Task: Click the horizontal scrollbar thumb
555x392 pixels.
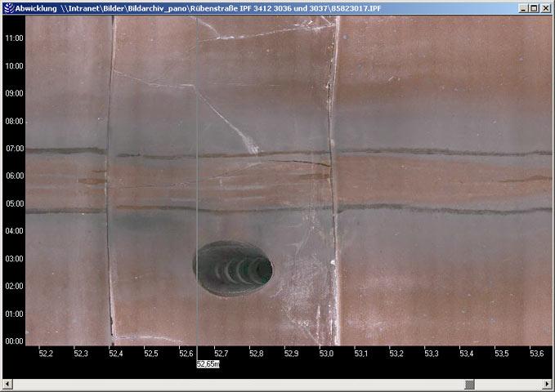Action: [x=470, y=384]
